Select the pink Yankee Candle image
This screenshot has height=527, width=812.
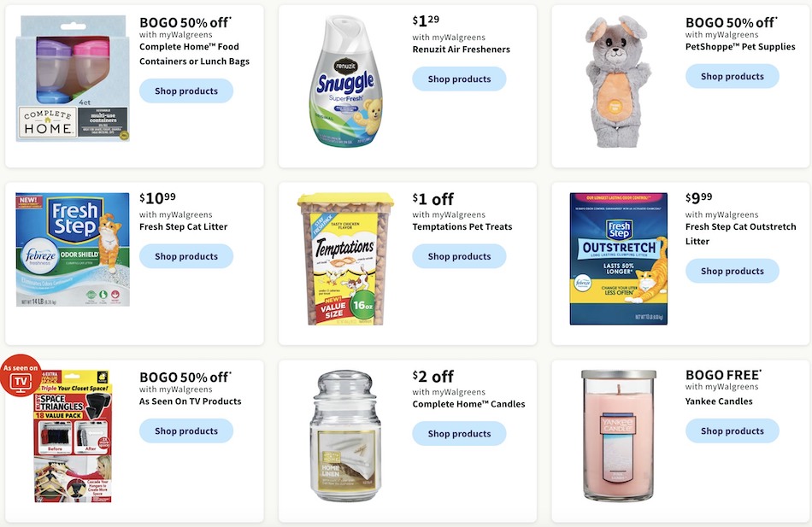coord(618,436)
